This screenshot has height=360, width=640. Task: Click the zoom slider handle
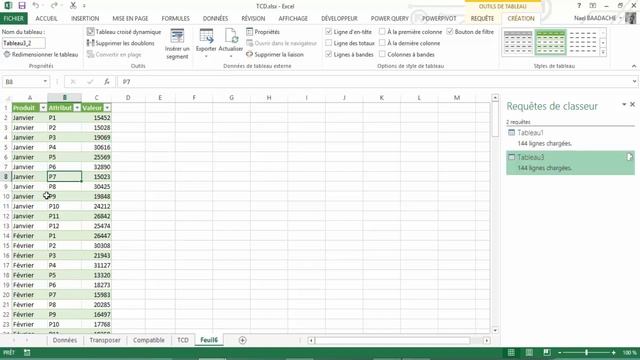point(587,352)
